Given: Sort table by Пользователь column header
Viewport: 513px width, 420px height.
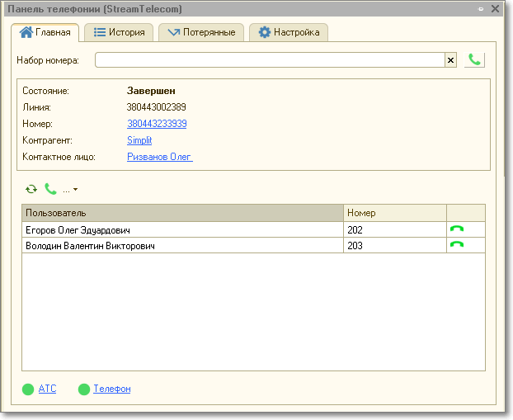Looking at the screenshot, I should click(x=181, y=213).
